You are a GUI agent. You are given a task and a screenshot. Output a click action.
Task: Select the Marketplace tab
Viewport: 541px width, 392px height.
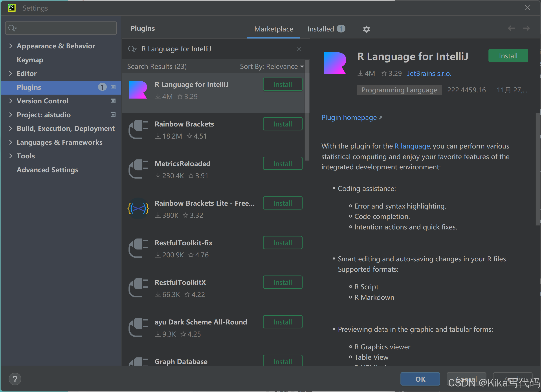click(274, 29)
